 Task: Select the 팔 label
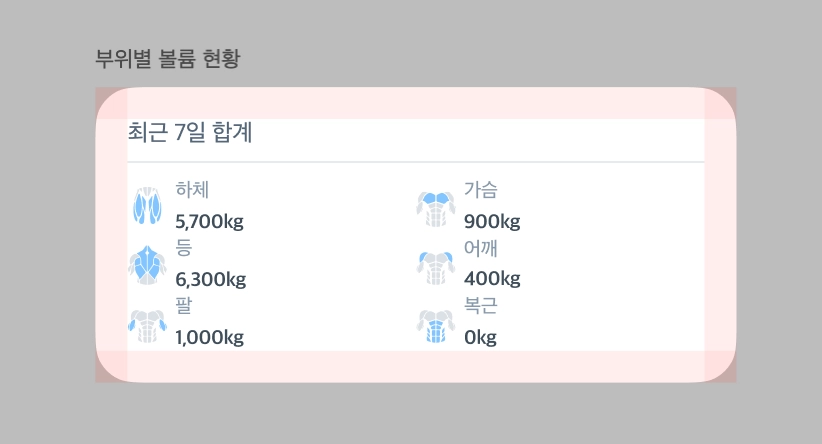tap(184, 304)
